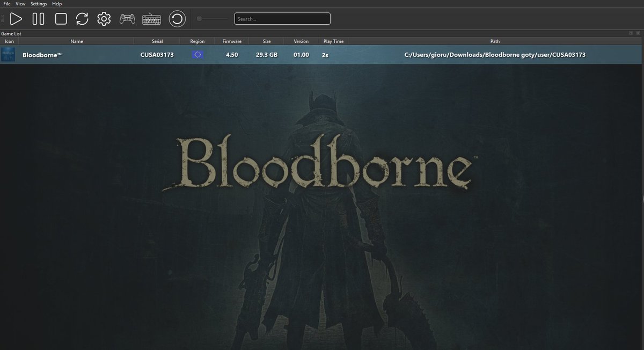644x350 pixels.
Task: Open the File menu
Action: (x=7, y=4)
